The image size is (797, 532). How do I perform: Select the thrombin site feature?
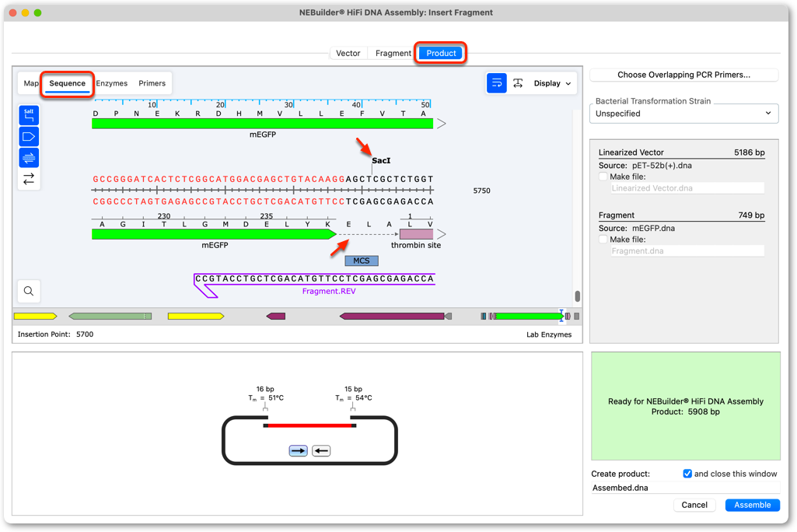click(416, 234)
